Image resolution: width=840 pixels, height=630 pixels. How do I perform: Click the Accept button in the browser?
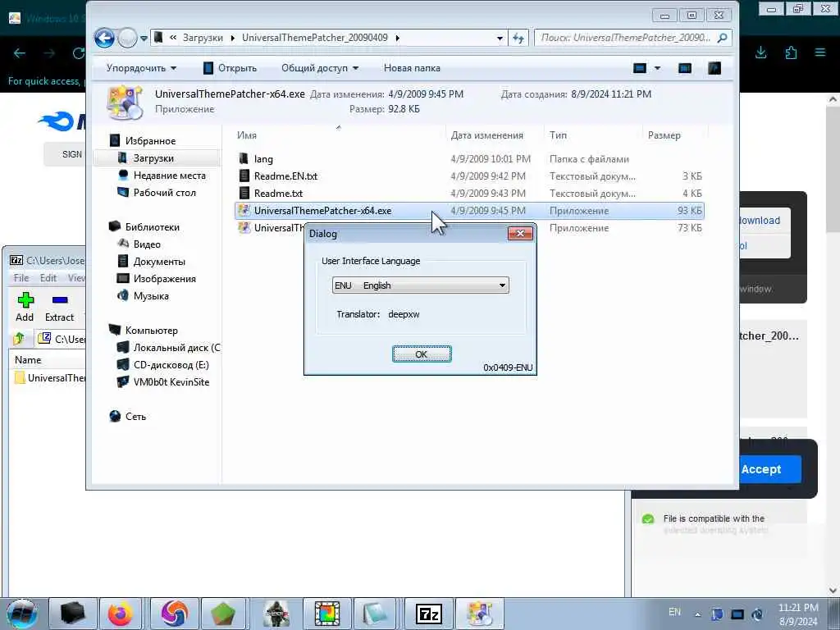(769, 469)
